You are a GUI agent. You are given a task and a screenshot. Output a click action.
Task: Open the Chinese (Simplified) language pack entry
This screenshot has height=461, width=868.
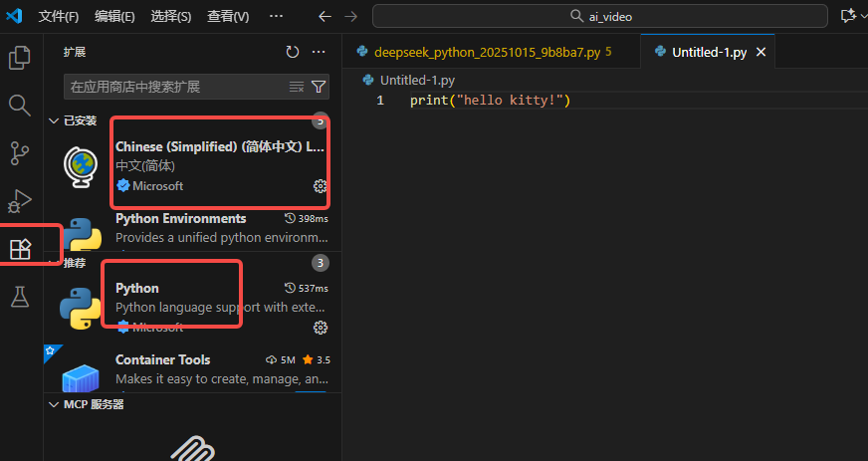point(193,166)
